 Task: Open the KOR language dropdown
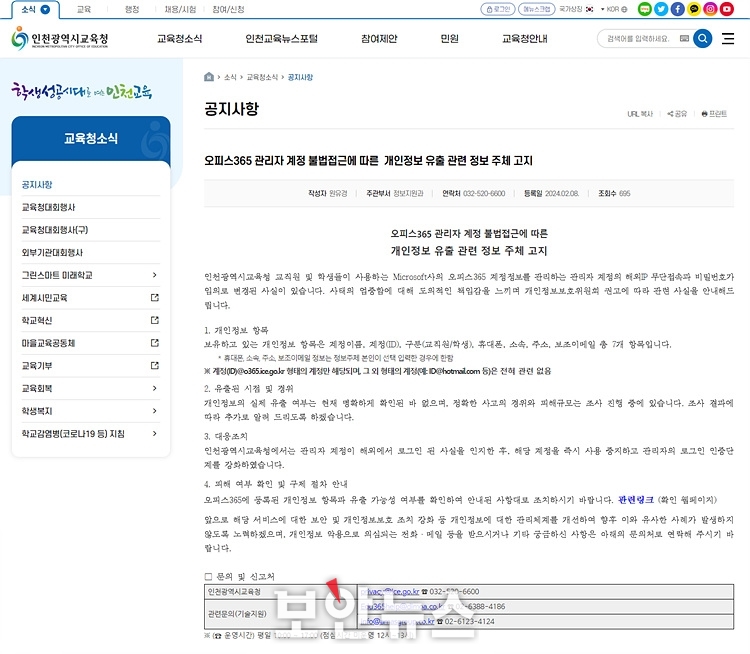pyautogui.click(x=614, y=9)
